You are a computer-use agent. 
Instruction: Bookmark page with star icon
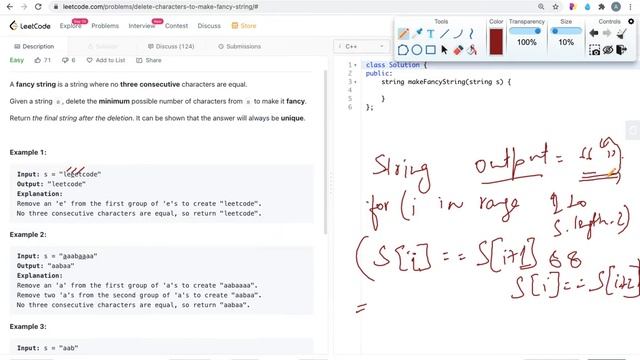tap(555, 7)
